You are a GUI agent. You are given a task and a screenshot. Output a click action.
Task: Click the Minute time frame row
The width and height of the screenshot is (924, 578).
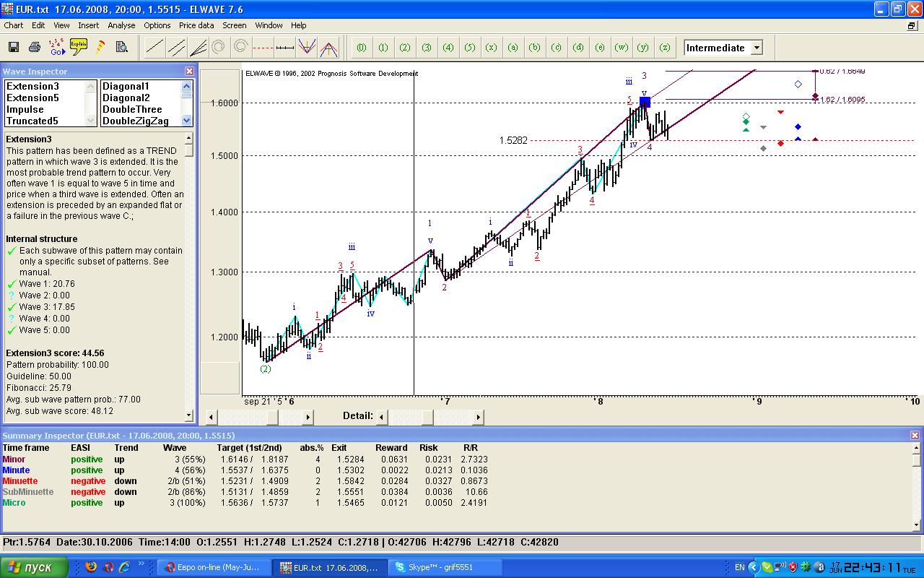[245, 470]
